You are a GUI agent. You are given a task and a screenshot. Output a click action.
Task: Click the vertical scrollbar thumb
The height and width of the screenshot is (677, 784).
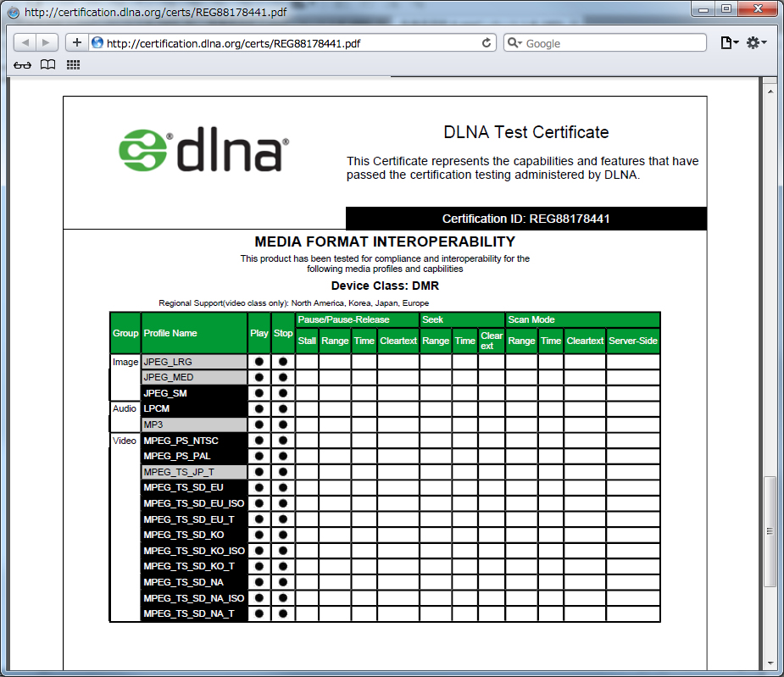(x=770, y=531)
